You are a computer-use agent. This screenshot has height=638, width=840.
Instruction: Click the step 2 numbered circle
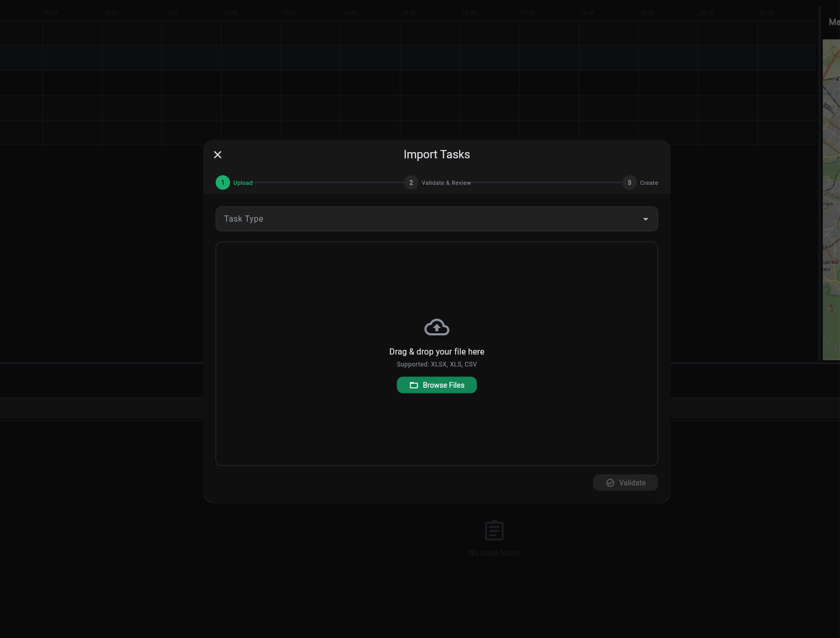pyautogui.click(x=411, y=182)
